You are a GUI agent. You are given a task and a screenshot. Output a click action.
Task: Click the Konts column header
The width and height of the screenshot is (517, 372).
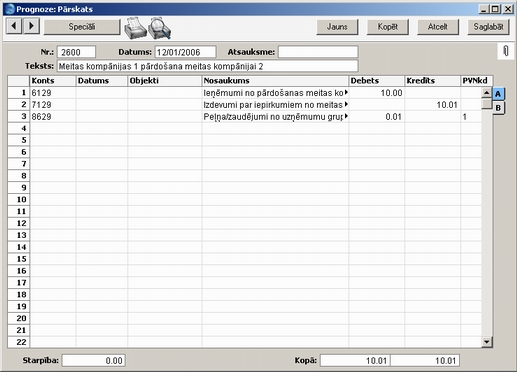point(53,81)
